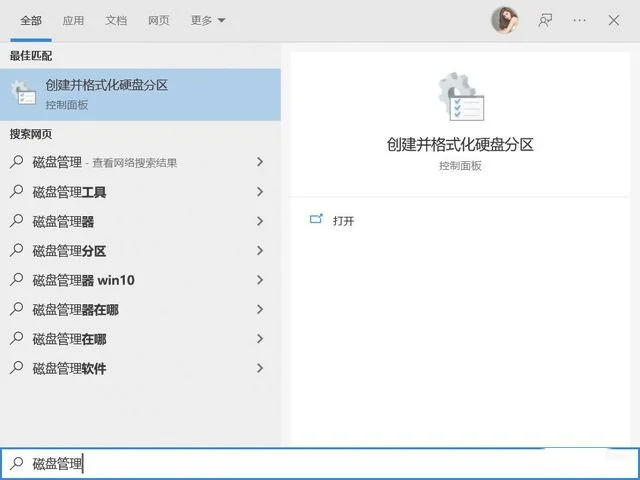Viewport: 640px width, 480px height.
Task: Switch to the 应用 tab
Action: tap(73, 20)
